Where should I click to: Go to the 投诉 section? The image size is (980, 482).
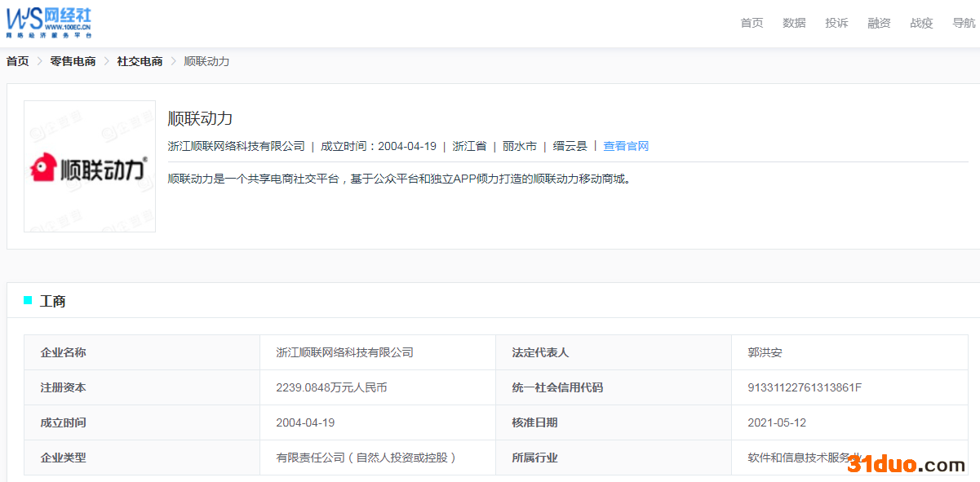click(x=836, y=23)
